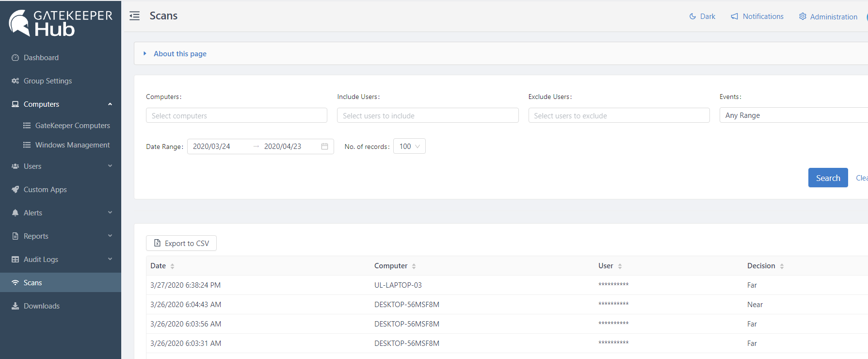Go to Dashboard in the sidebar
Screen dimensions: 868x359
41,58
